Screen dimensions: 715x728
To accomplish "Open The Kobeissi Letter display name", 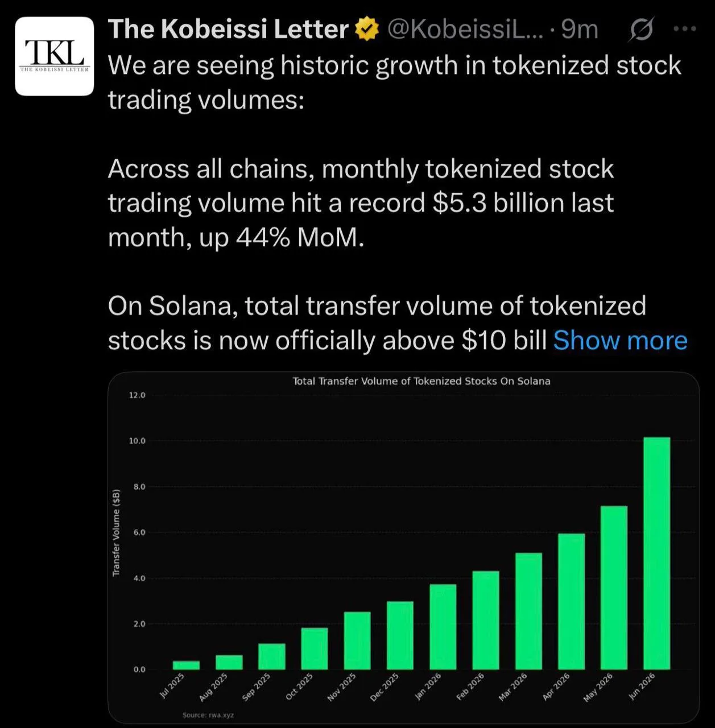I will (228, 29).
